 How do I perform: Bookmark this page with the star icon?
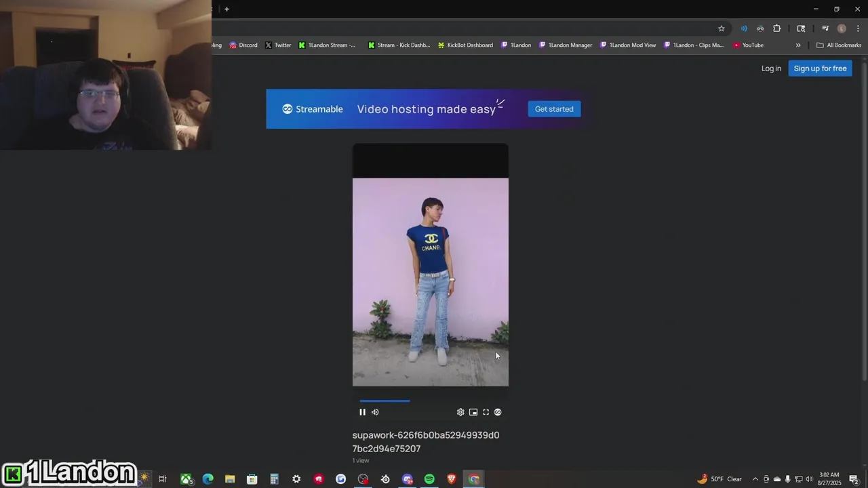[x=722, y=28]
